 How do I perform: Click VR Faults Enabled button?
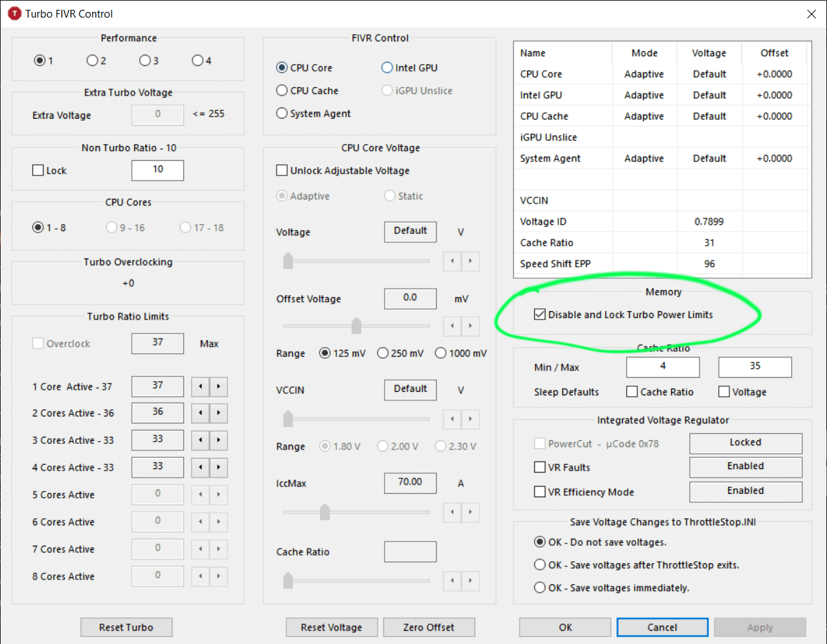746,467
